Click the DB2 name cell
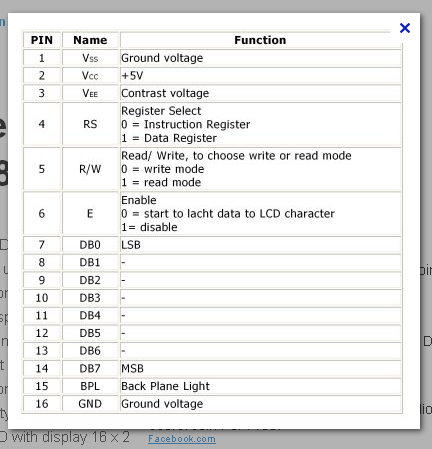The height and width of the screenshot is (449, 432). point(90,280)
